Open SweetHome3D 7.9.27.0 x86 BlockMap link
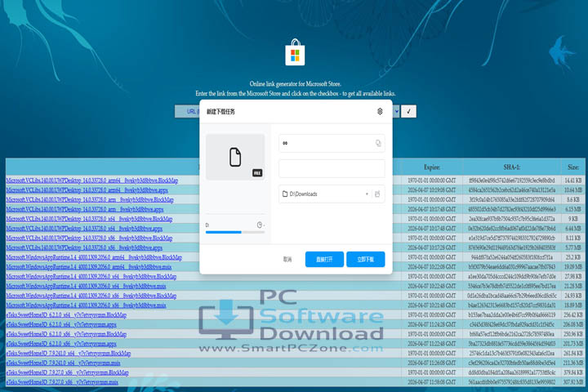This screenshot has width=588, height=392. pyautogui.click(x=67, y=372)
